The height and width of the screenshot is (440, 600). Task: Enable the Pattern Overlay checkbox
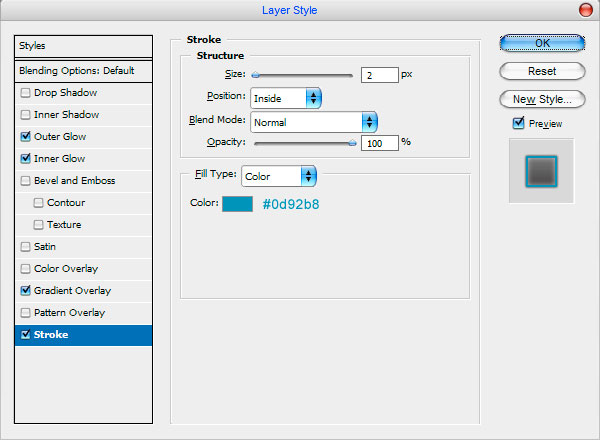pos(25,313)
